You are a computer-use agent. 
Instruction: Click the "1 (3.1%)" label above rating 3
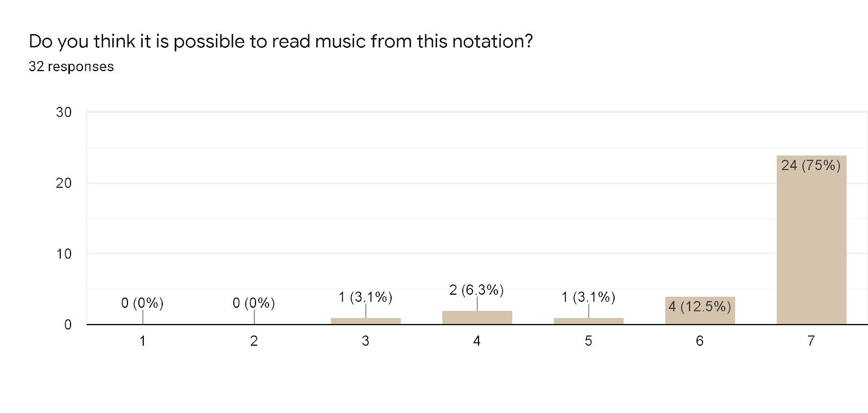365,297
